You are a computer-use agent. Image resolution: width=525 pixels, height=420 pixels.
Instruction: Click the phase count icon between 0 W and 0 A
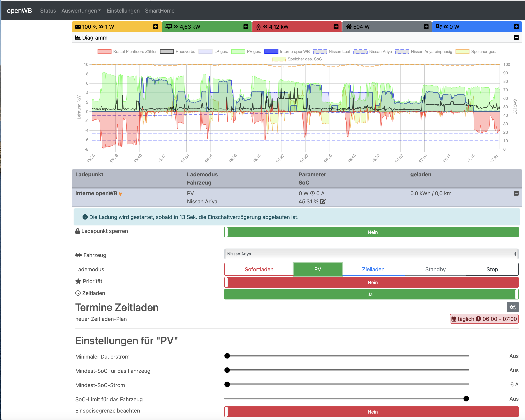click(312, 194)
